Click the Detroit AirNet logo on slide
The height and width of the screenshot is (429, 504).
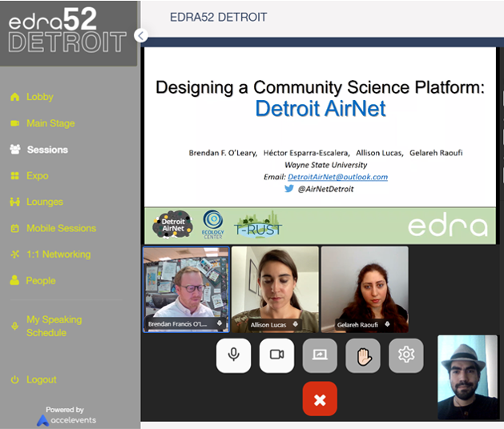(172, 224)
